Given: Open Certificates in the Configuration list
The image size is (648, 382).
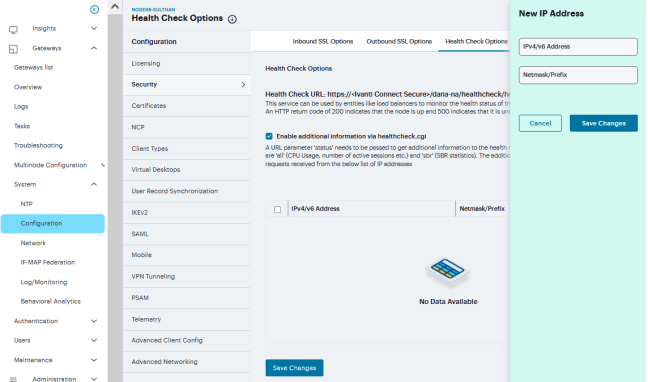Looking at the screenshot, I should pyautogui.click(x=186, y=106).
